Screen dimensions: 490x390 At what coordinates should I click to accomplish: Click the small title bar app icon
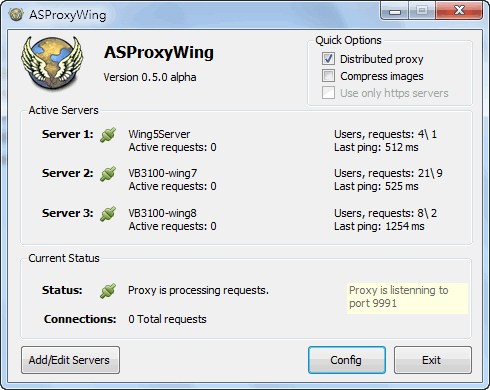click(x=16, y=15)
